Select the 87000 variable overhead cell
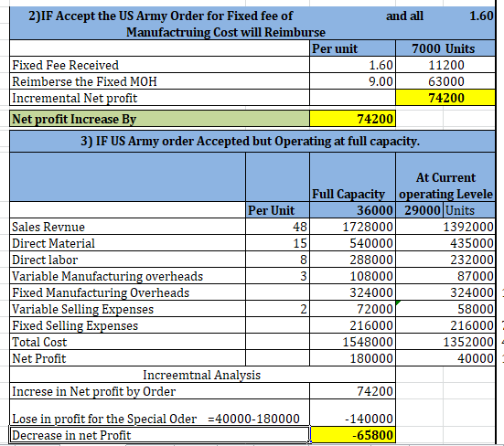 [x=445, y=276]
